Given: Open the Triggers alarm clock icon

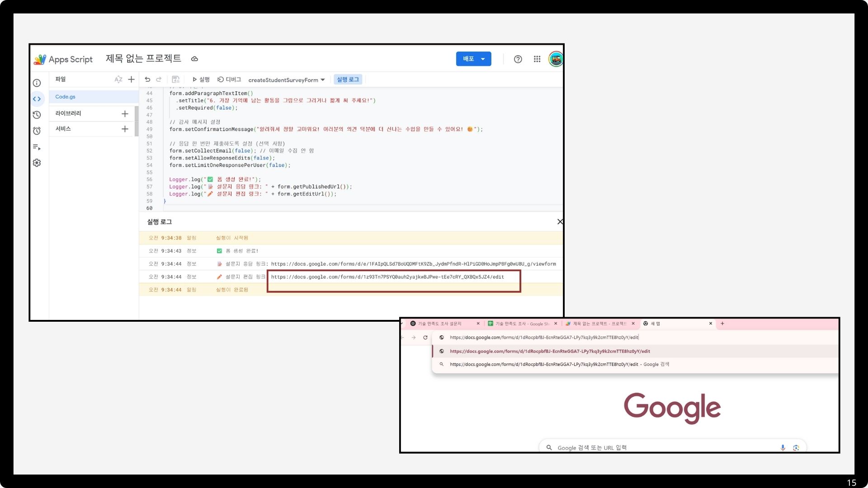Looking at the screenshot, I should tap(37, 131).
